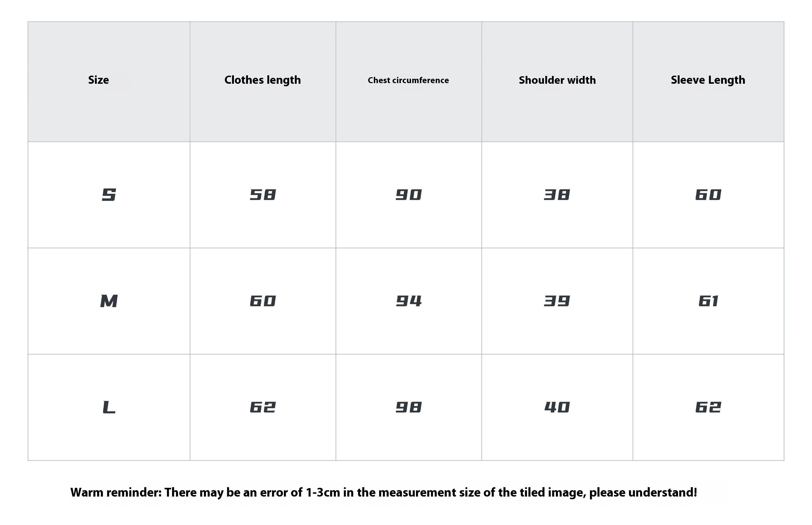Click the Chest circumference header

[x=408, y=80]
